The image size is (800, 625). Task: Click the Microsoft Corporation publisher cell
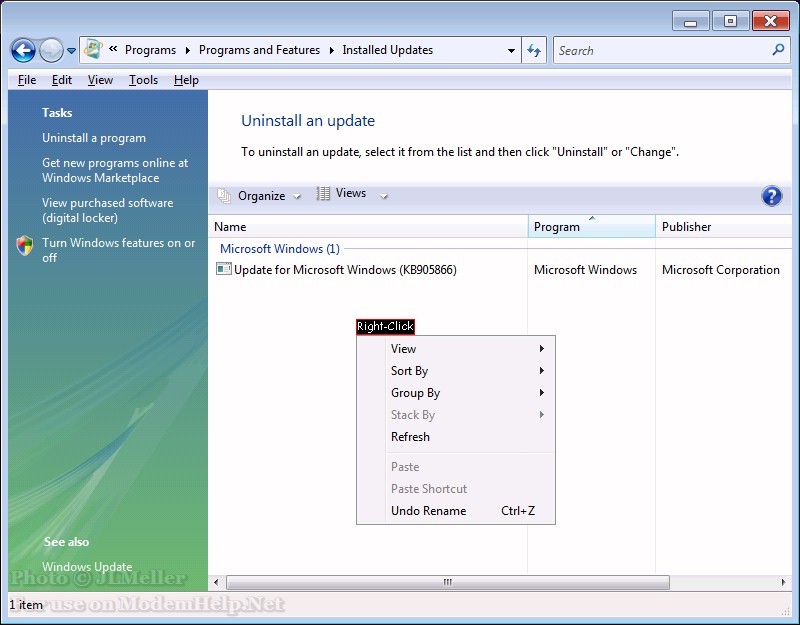pyautogui.click(x=720, y=269)
